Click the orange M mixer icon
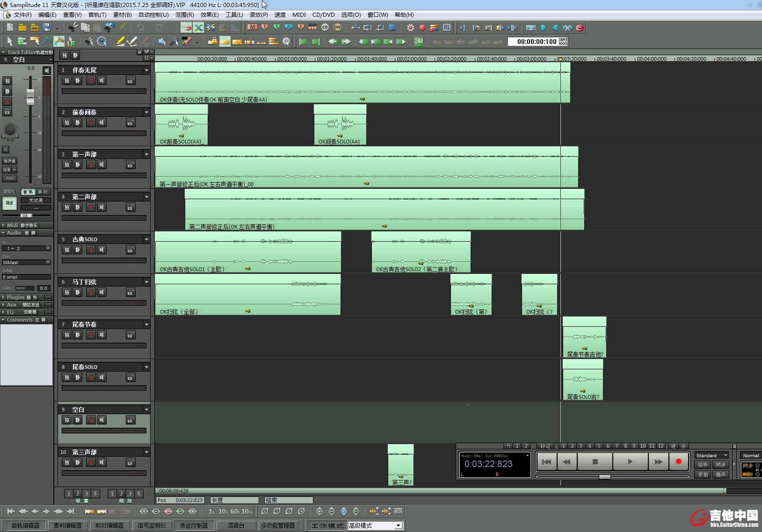This screenshot has height=532, width=762. tap(252, 27)
